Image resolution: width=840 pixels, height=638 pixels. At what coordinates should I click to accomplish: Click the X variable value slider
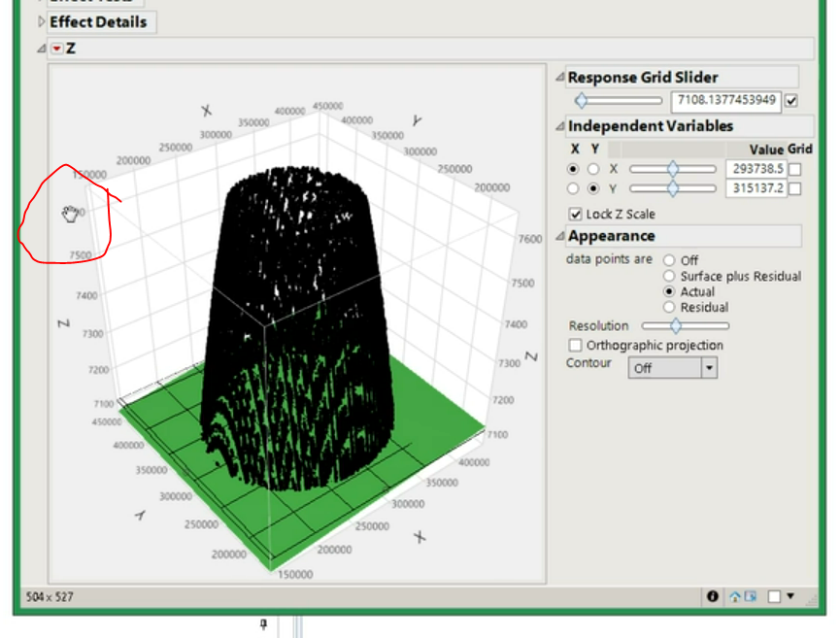point(673,169)
